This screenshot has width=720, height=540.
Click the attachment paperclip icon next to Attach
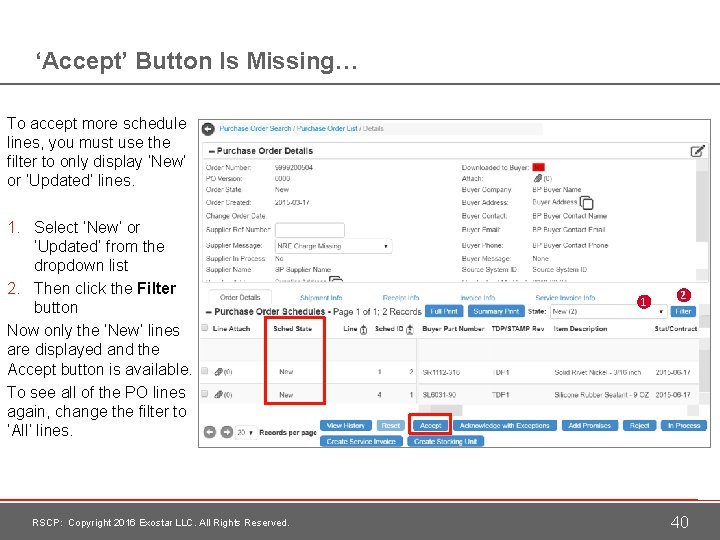click(538, 178)
